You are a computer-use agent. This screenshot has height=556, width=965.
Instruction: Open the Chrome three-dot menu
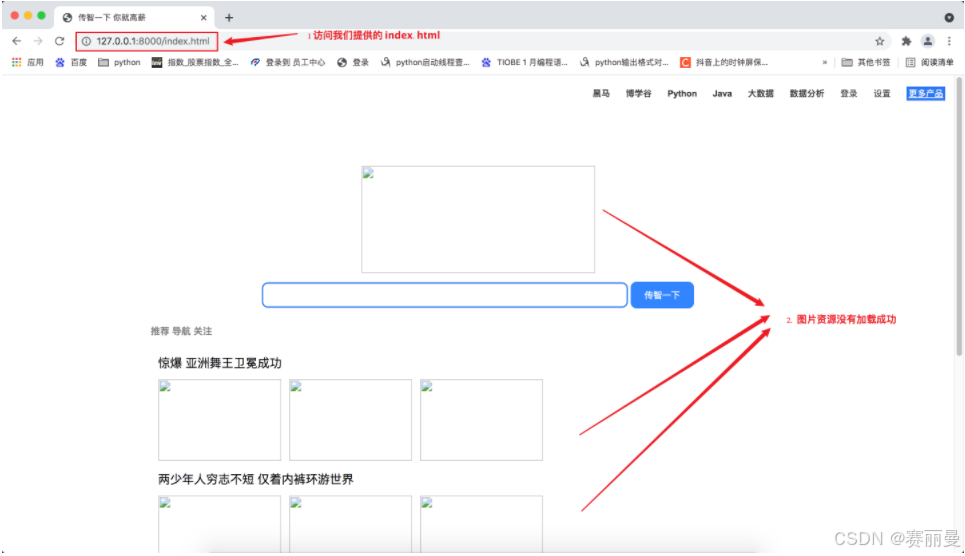[x=949, y=41]
